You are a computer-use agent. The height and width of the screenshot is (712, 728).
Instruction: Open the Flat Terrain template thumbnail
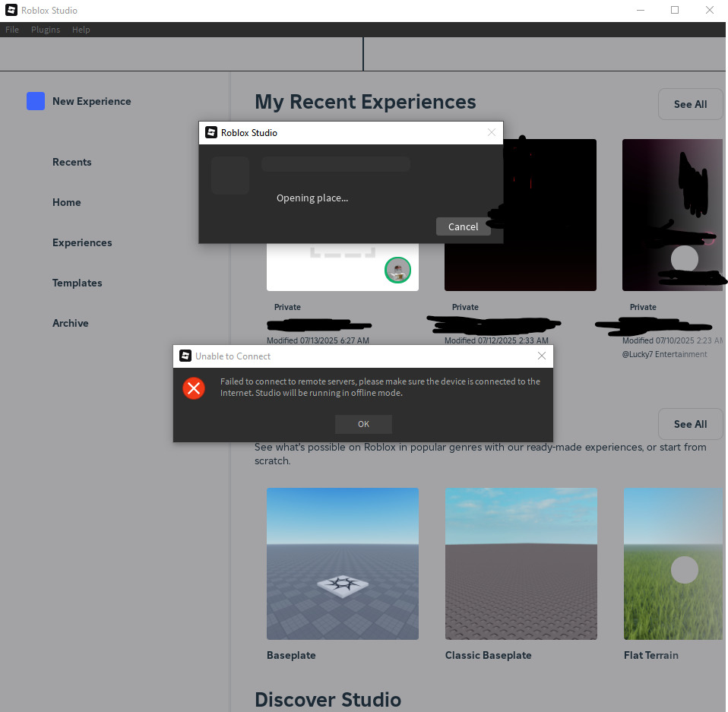point(673,564)
